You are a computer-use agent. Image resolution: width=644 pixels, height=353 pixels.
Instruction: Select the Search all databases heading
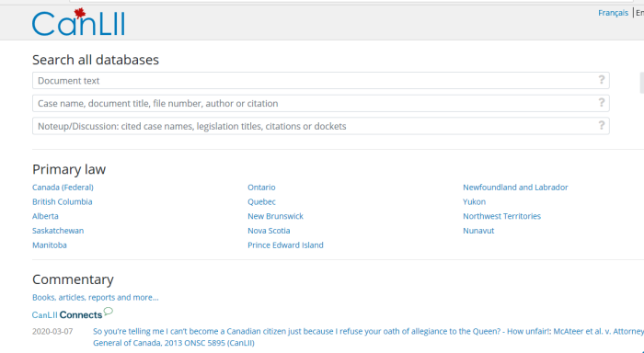pyautogui.click(x=96, y=60)
